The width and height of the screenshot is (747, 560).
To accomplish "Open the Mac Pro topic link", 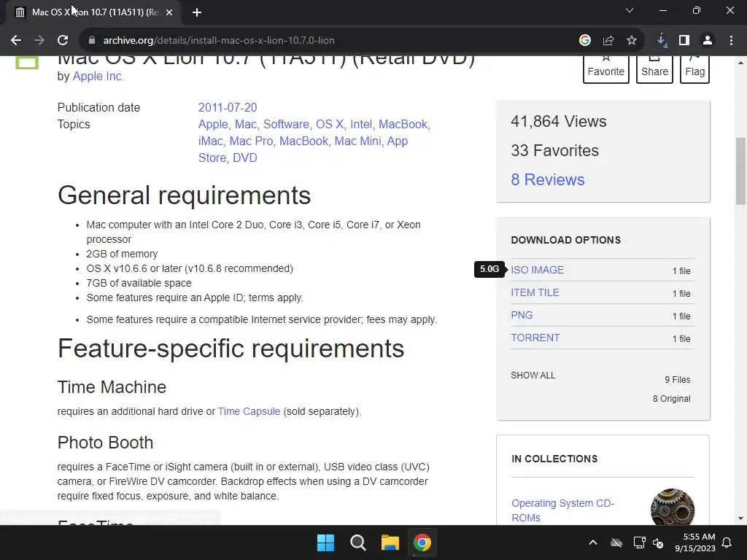I will (x=251, y=141).
